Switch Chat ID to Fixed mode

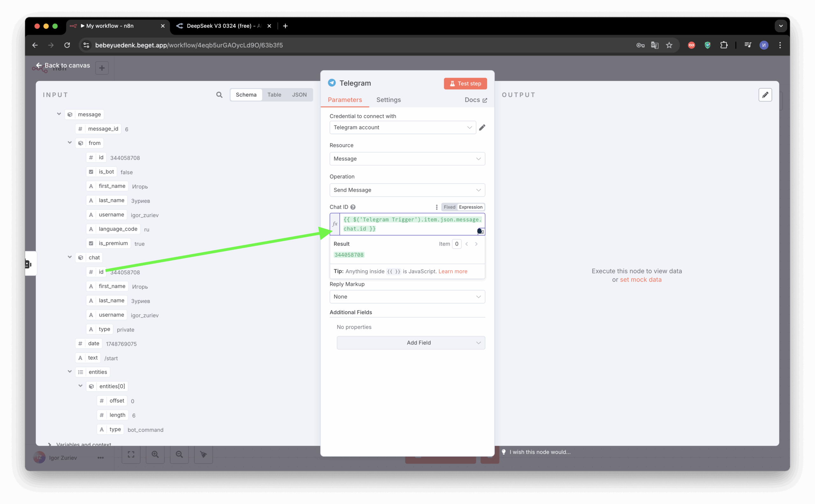[x=449, y=207]
